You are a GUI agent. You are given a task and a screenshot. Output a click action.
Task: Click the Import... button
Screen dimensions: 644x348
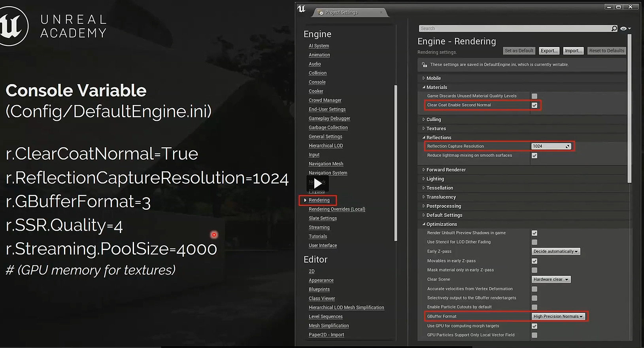tap(573, 51)
